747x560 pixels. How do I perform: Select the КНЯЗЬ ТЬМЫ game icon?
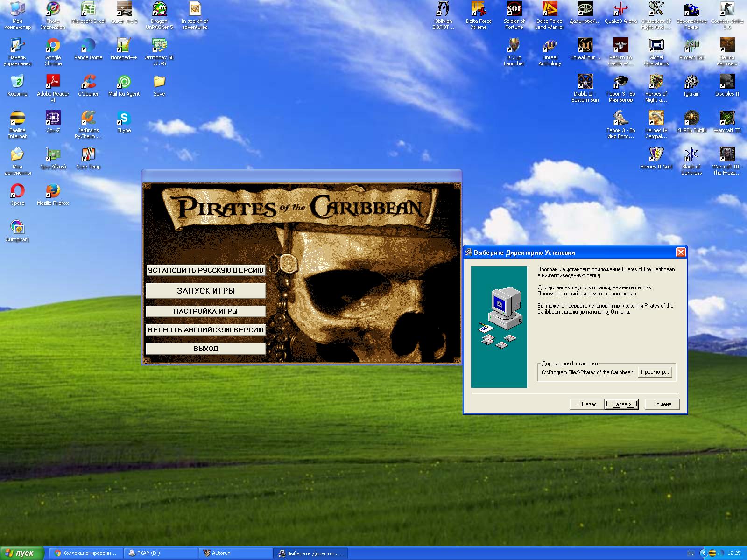[691, 122]
